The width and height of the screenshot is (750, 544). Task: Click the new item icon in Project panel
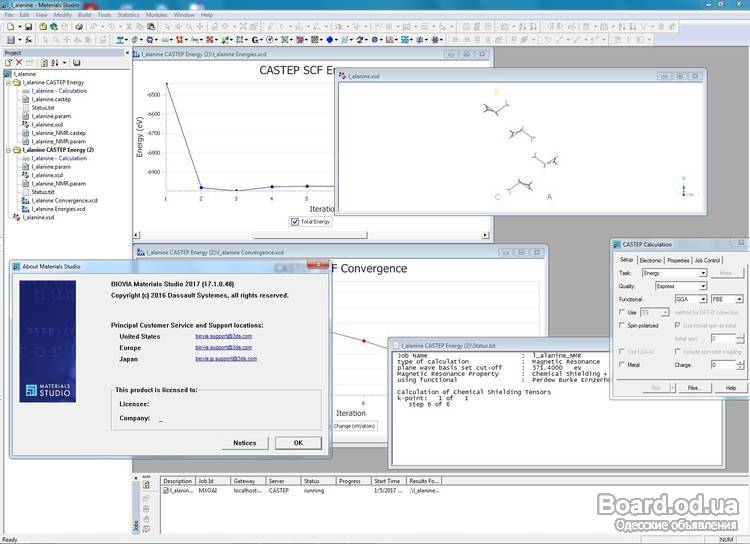click(x=8, y=63)
